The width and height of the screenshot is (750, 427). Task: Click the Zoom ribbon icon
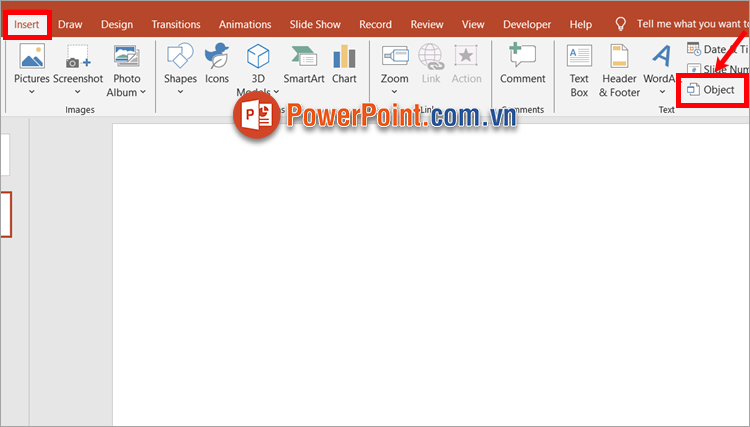point(395,56)
